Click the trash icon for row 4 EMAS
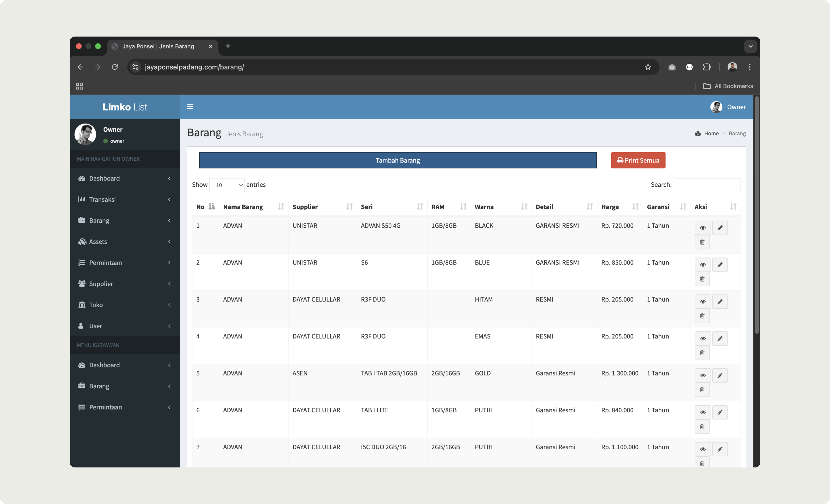The image size is (830, 504). [x=702, y=353]
